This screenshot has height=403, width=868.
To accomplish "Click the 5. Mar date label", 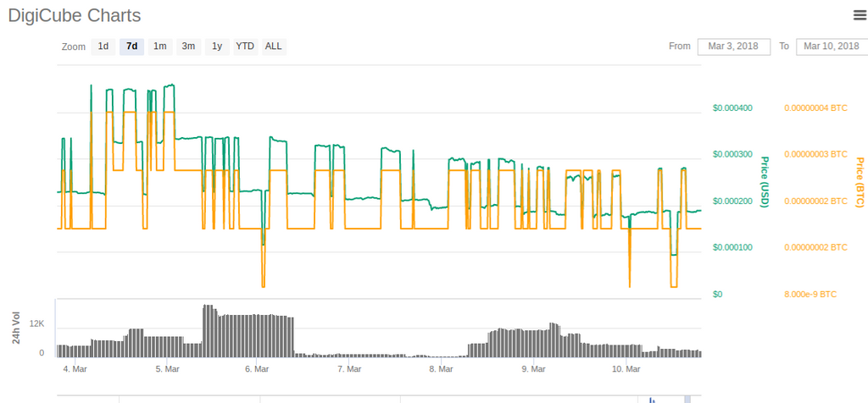I will coord(167,369).
